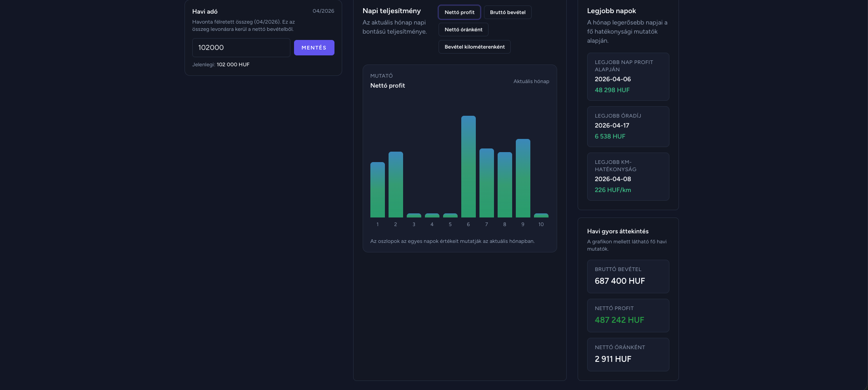The height and width of the screenshot is (390, 868).
Task: Click the '226 HUF/km' value
Action: [613, 190]
